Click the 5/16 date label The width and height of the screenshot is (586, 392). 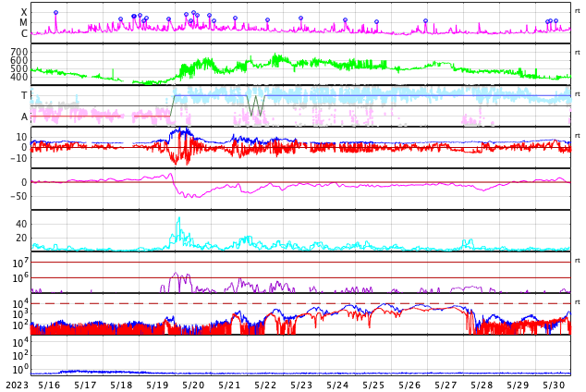49,385
